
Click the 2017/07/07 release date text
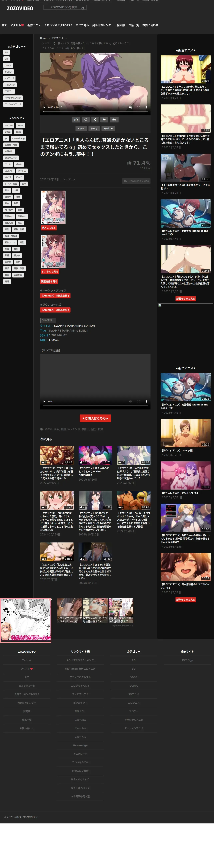click(x=59, y=335)
